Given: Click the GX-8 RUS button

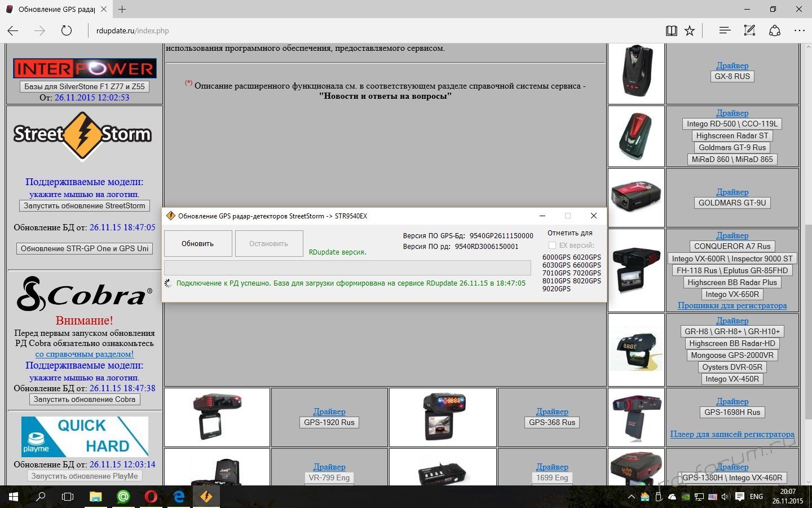Looking at the screenshot, I should [x=732, y=76].
